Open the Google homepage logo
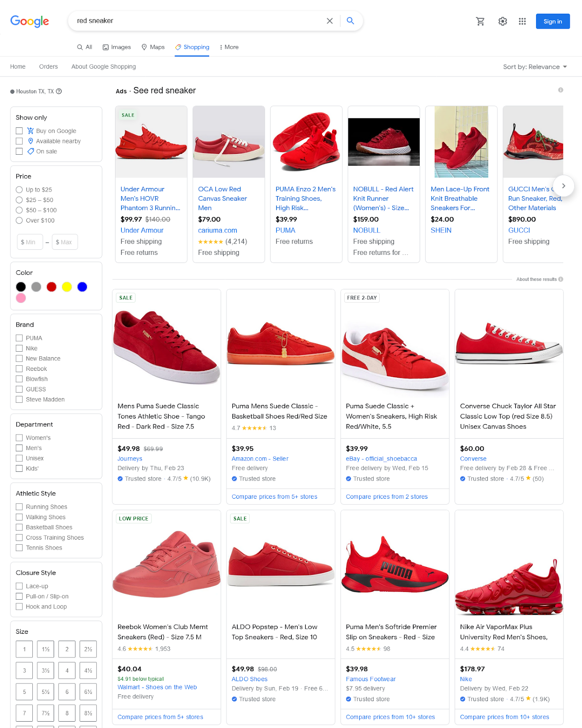The width and height of the screenshot is (582, 728). click(x=30, y=21)
